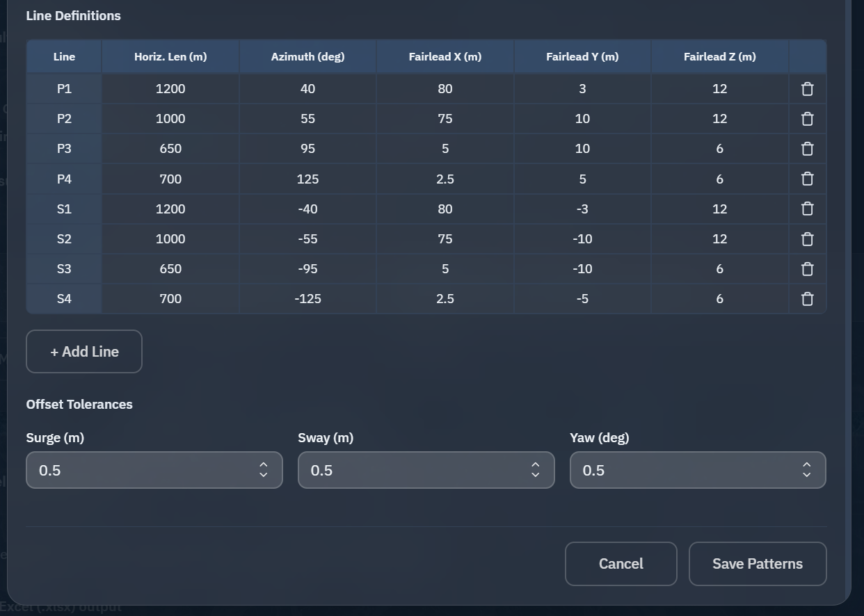Edit the Horiz. Len value for P1
Screen dimensions: 864x616
[170, 88]
